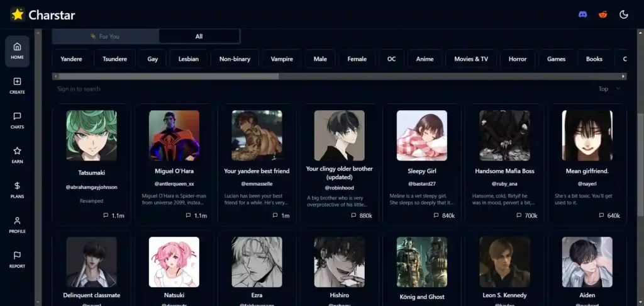
Task: Open the Sleepy Girl character image
Action: click(421, 135)
